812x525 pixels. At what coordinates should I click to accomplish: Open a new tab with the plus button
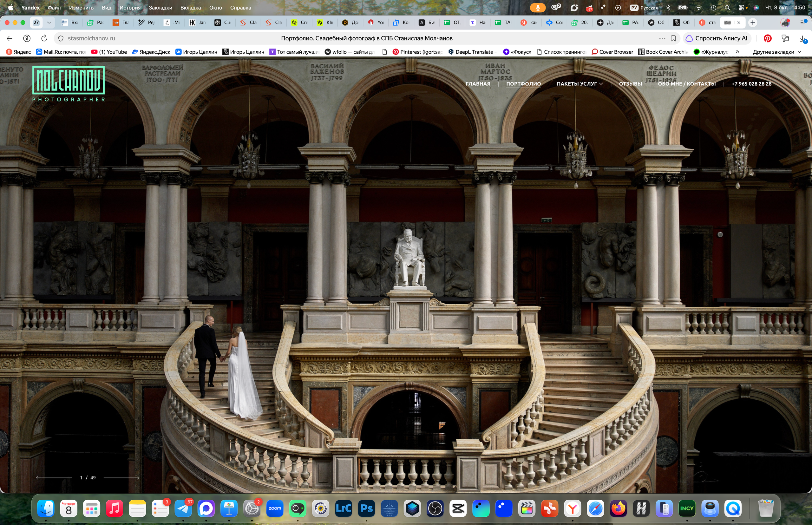753,23
